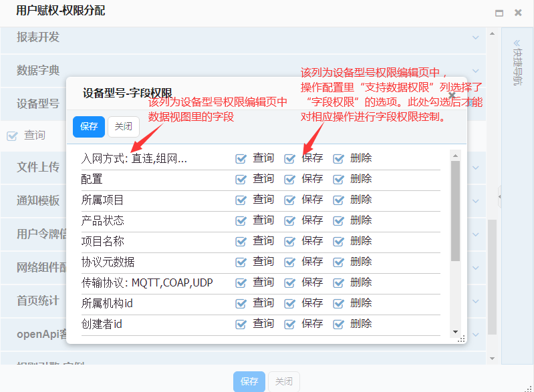Expand the 报表开发 section chevron
Screen dimensions: 534x392
tap(475, 38)
